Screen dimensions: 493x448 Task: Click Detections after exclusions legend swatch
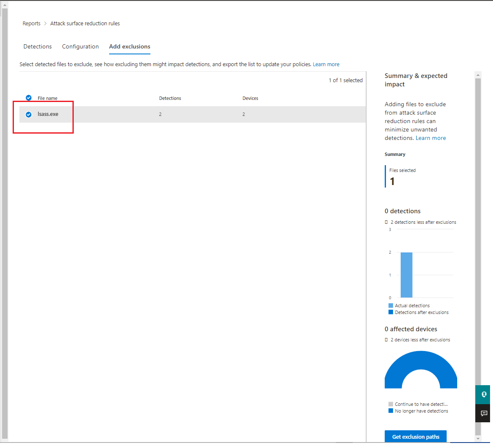click(391, 312)
